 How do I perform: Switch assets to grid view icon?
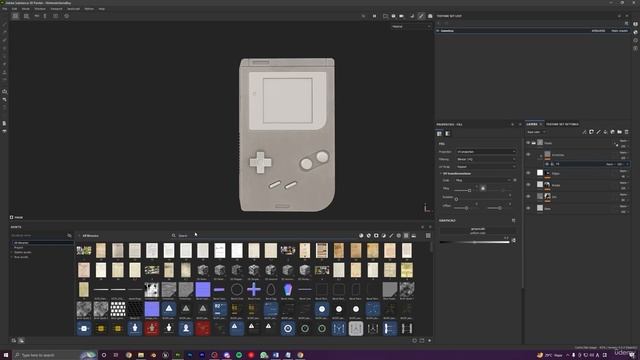428,236
